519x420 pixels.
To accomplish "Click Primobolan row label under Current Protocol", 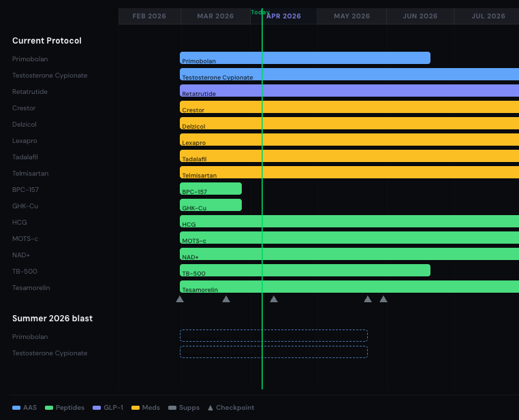I will [x=30, y=59].
